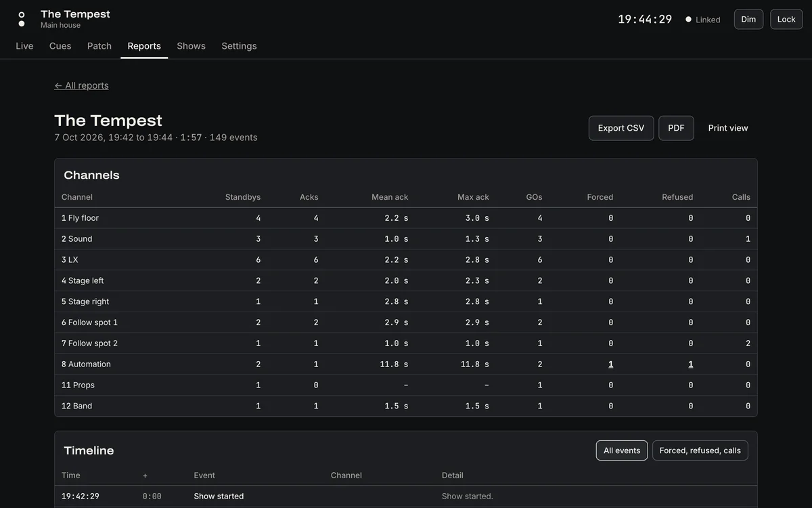Select the '11 Props' channel row
The width and height of the screenshot is (812, 508).
[406, 385]
